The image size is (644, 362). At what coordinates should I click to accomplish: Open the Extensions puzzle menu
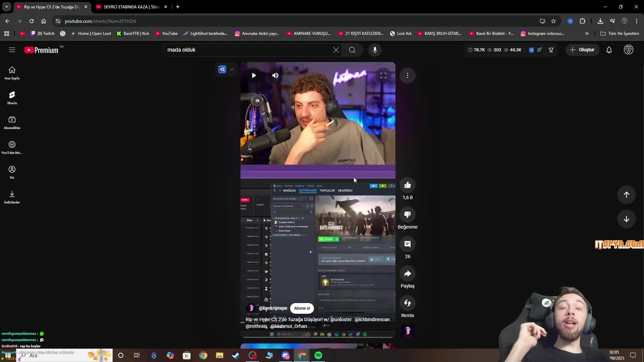click(583, 21)
